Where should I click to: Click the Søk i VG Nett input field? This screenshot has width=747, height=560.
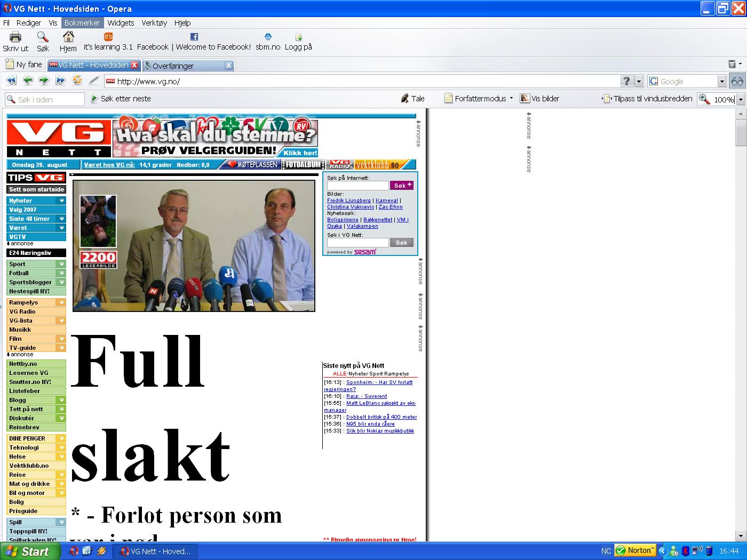coord(358,243)
